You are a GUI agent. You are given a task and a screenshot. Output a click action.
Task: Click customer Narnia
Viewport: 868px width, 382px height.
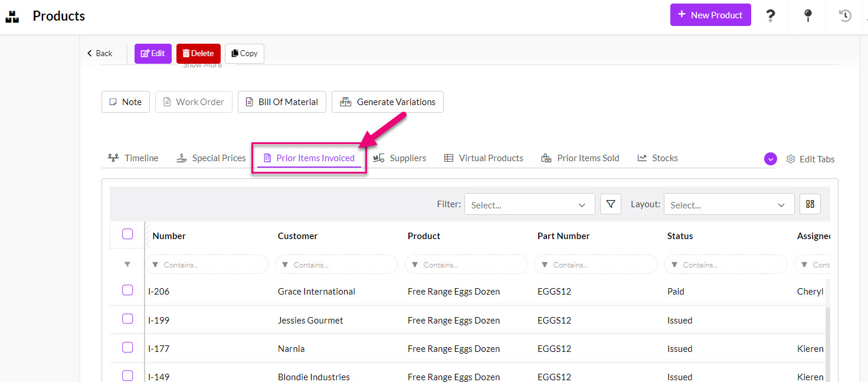coord(291,348)
